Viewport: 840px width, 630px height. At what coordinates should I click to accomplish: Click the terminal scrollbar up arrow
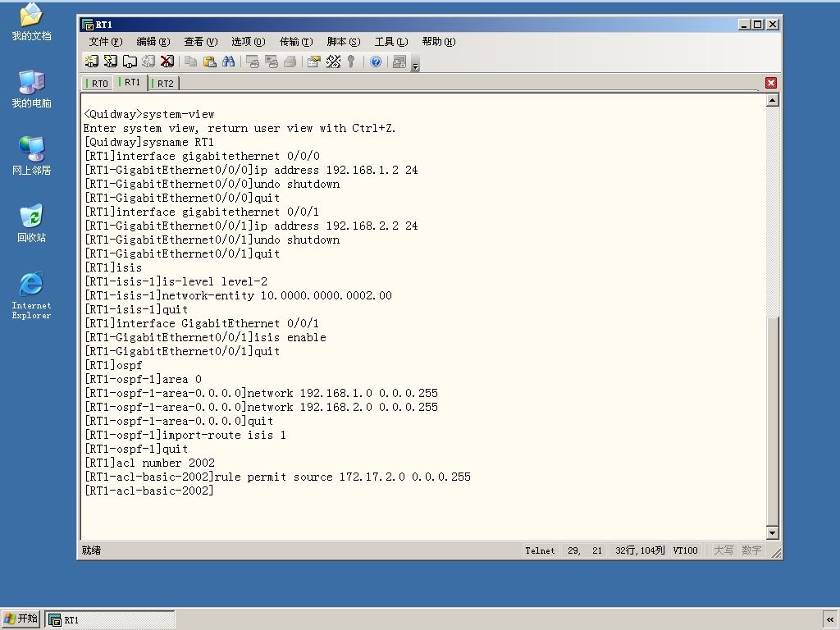pos(772,100)
